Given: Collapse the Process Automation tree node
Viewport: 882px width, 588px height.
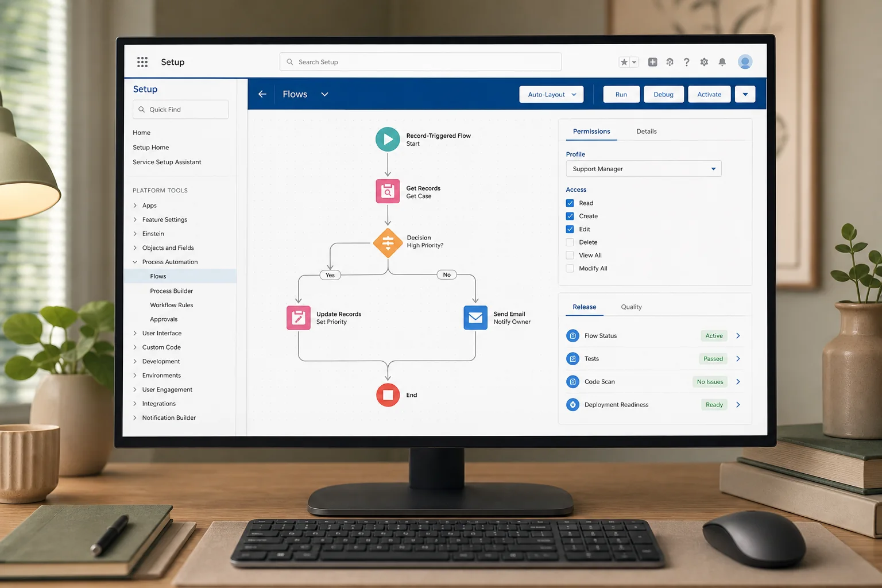Looking at the screenshot, I should pos(135,262).
